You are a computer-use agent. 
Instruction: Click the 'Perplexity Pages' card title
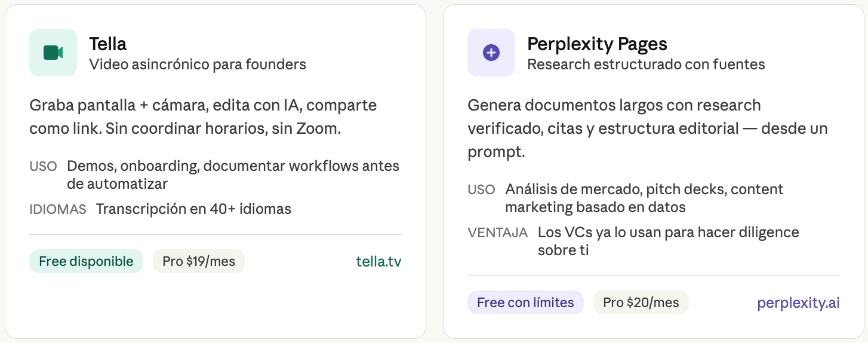[x=597, y=44]
